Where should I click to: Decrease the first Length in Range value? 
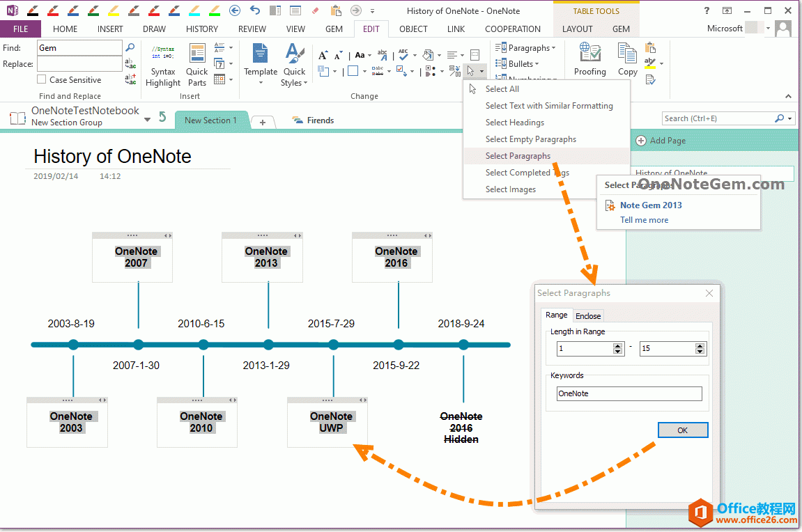click(618, 352)
